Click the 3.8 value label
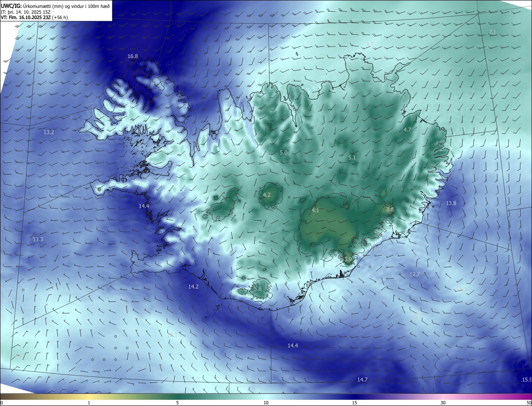This screenshot has height=406, width=532. click(x=390, y=210)
